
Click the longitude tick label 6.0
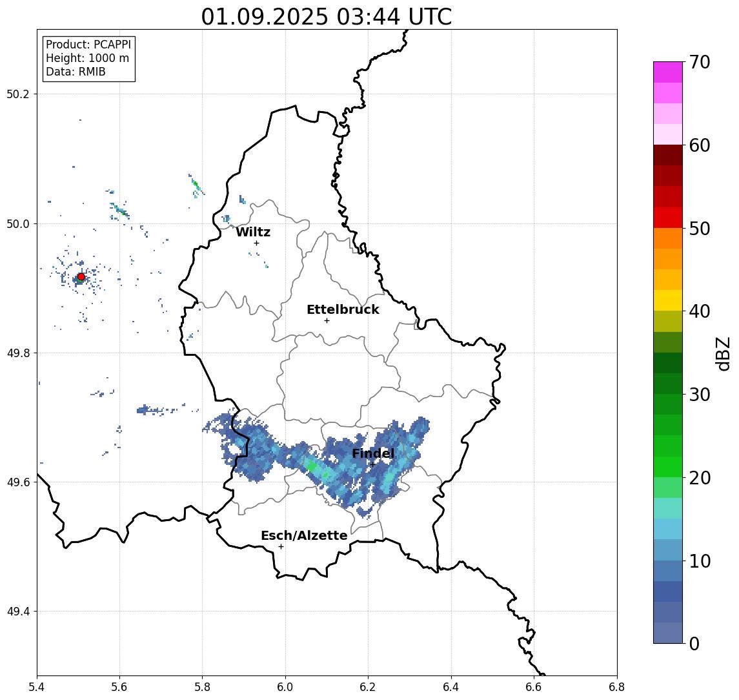(286, 687)
